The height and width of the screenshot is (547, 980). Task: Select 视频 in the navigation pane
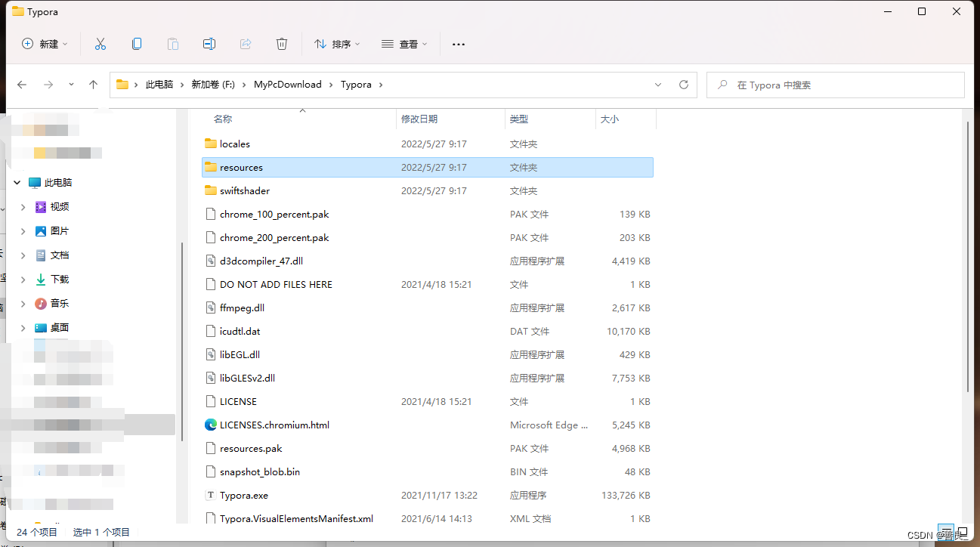click(60, 207)
